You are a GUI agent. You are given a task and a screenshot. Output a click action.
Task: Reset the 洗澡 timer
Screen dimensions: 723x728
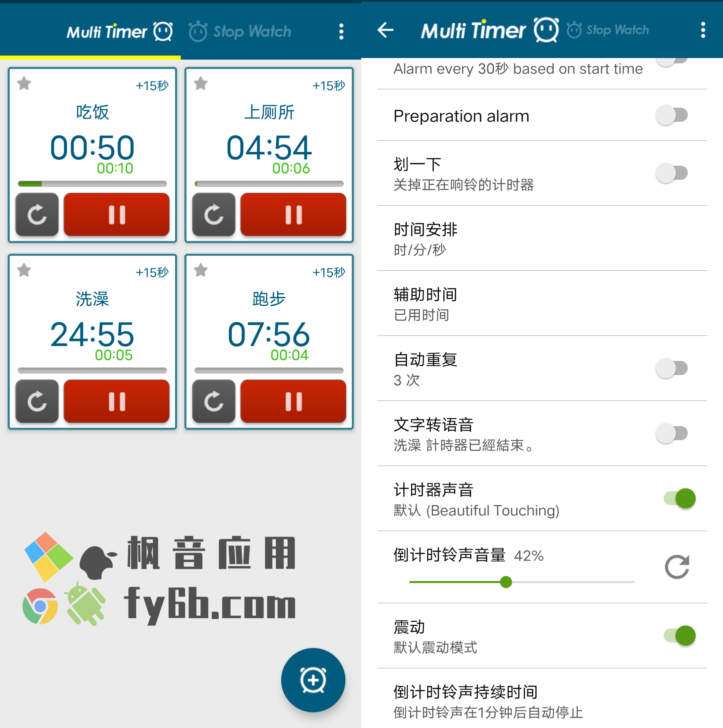(x=37, y=401)
